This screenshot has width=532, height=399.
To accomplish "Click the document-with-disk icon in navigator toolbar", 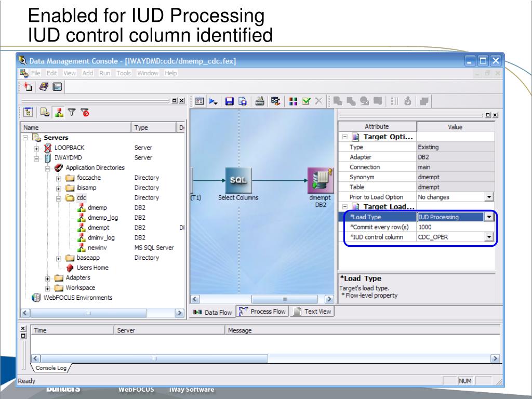I will pos(45,112).
